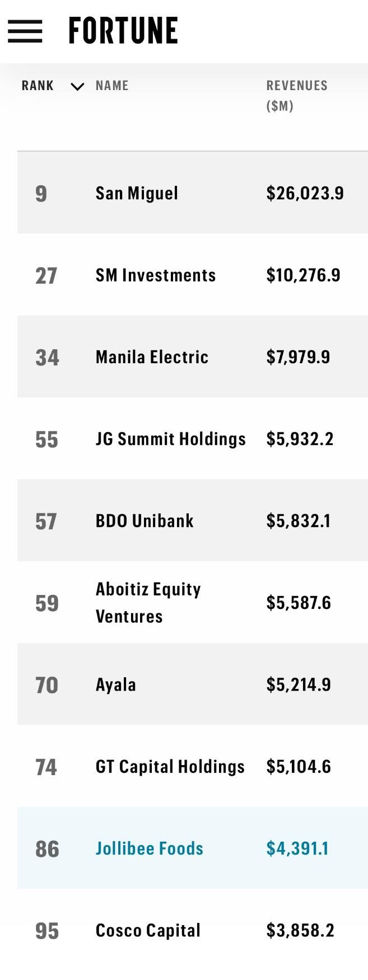Open the San Miguel company row
368x980 pixels.
click(x=137, y=193)
